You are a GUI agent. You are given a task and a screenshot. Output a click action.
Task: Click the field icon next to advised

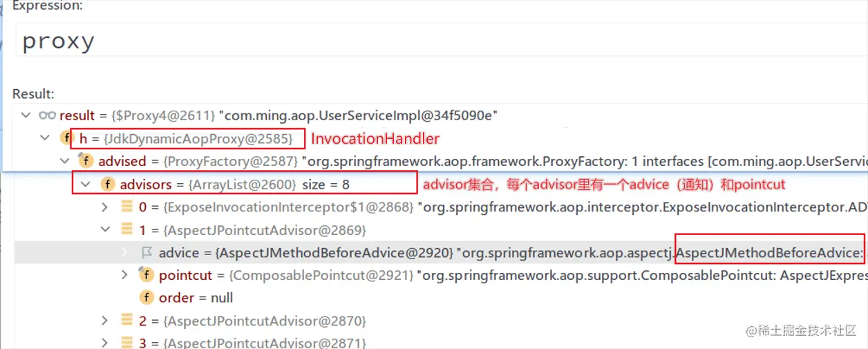tap(86, 161)
